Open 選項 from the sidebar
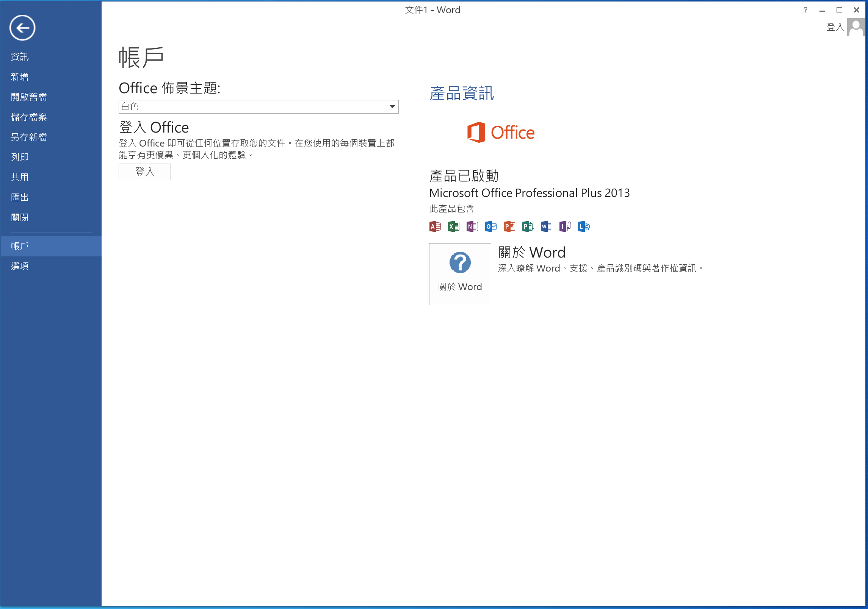This screenshot has width=868, height=609. click(20, 266)
